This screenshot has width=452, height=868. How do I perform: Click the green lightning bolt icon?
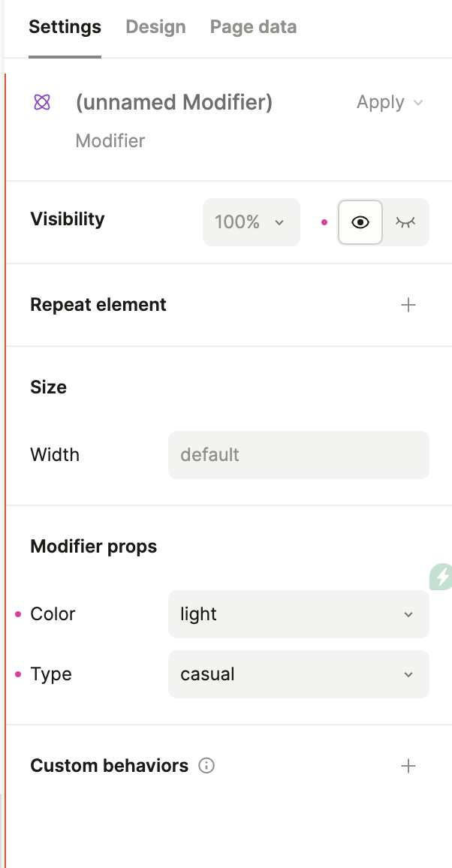pos(442,577)
